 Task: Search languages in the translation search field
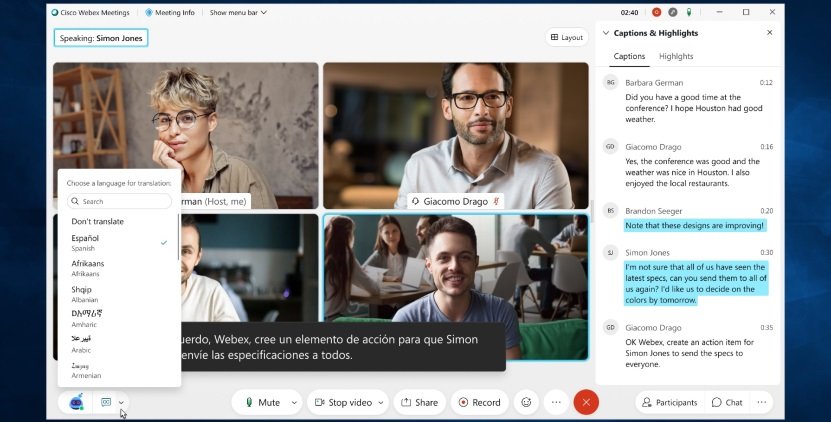coord(119,201)
